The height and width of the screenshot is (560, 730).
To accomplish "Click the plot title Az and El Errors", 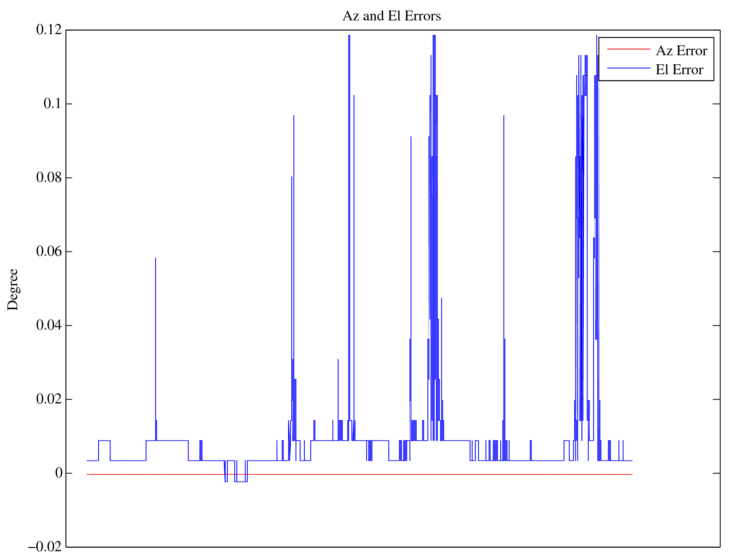I will [x=392, y=16].
